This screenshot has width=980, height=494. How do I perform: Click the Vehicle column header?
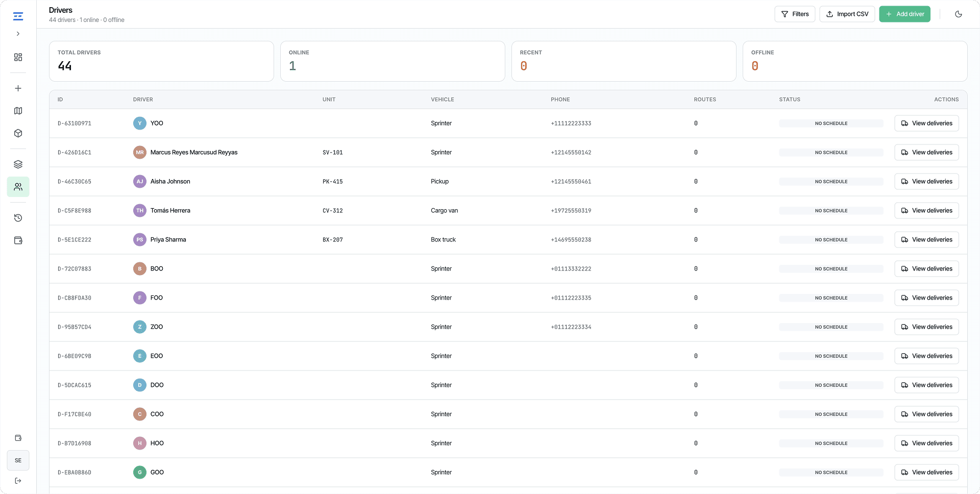(442, 100)
